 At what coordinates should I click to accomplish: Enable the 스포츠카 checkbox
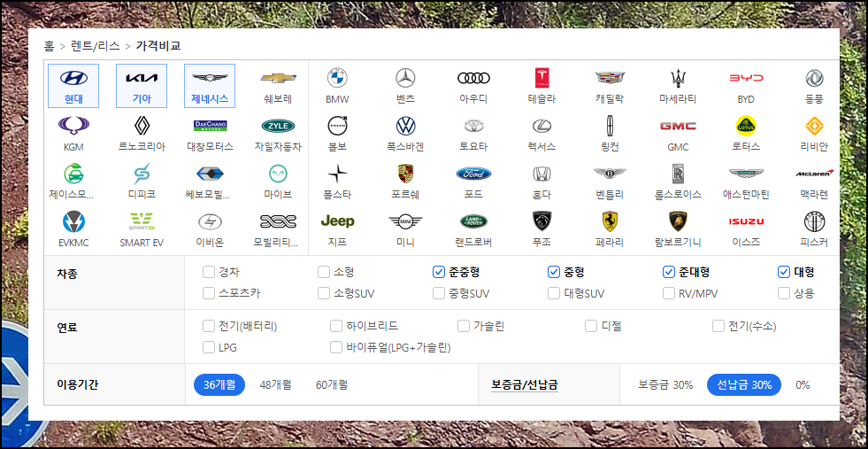(208, 293)
